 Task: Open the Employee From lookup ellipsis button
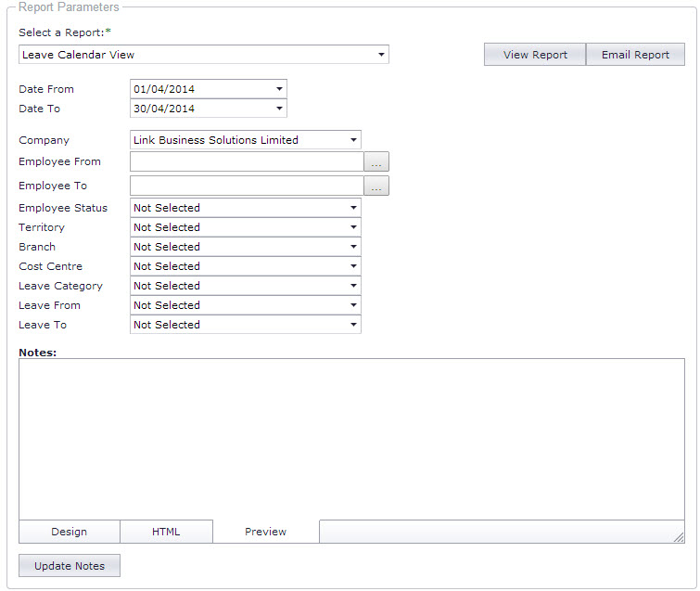376,161
